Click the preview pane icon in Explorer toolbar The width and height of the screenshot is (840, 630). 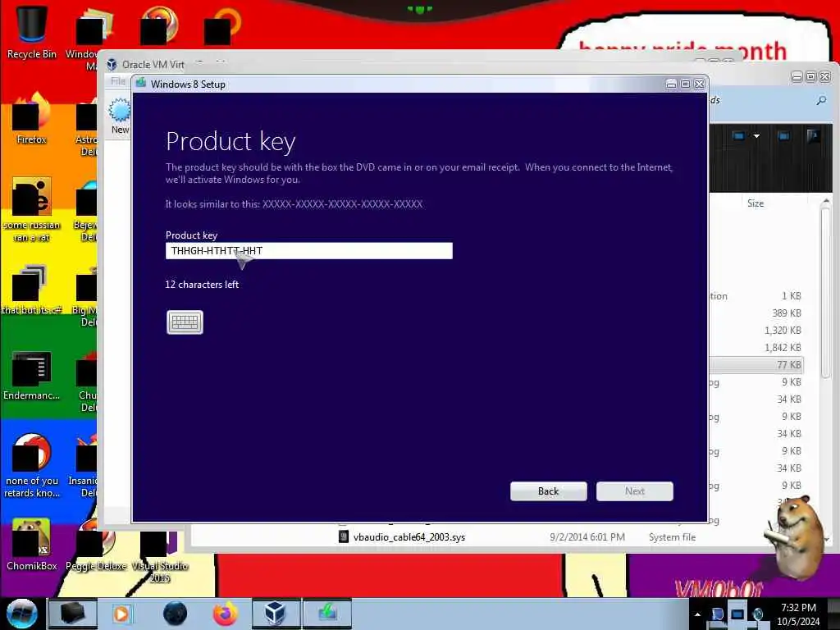pyautogui.click(x=783, y=136)
